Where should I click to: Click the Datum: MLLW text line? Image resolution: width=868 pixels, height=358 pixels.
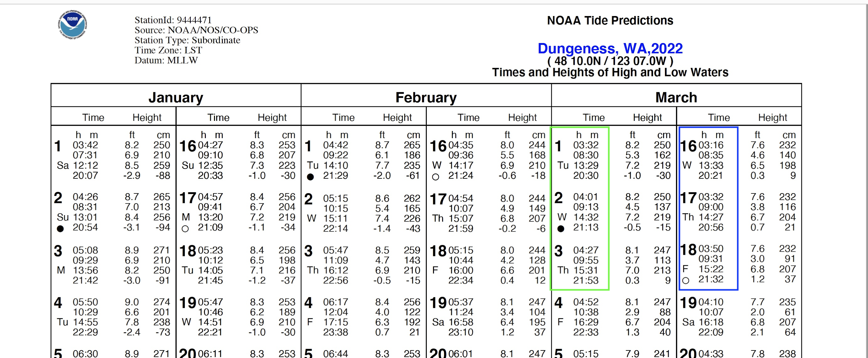166,60
